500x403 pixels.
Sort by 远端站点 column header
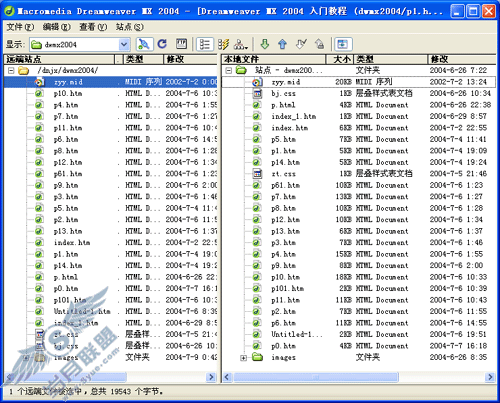tap(59, 59)
